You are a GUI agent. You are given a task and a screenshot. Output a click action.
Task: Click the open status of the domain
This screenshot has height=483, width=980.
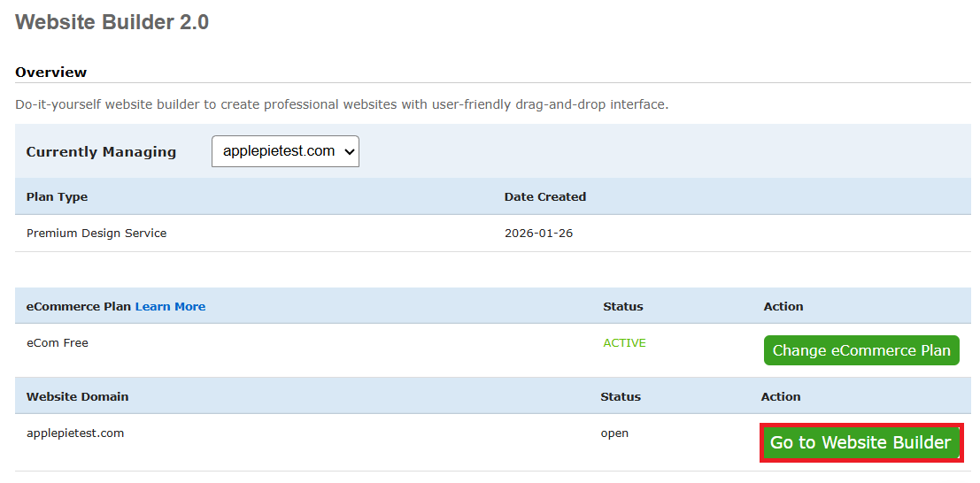click(614, 433)
